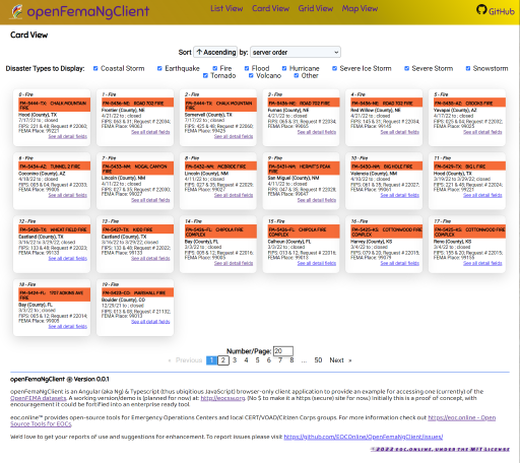This screenshot has height=463, width=520.
Task: Switch to Grid View
Action: coord(315,9)
